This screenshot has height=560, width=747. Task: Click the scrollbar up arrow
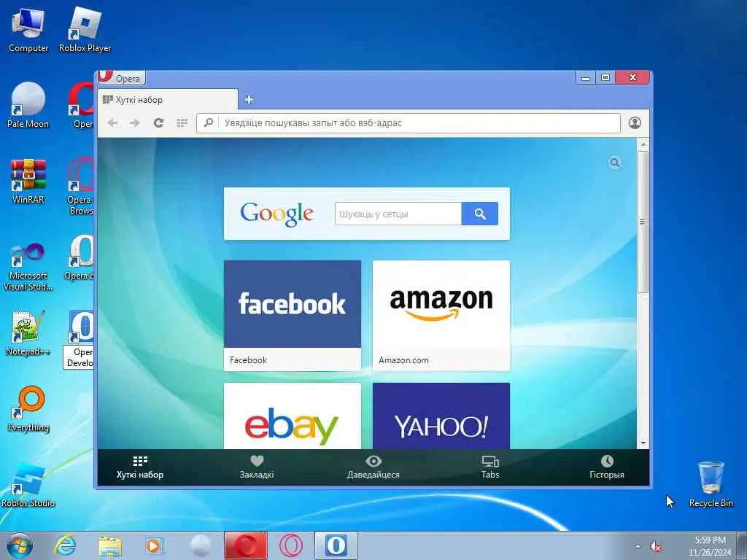[x=643, y=144]
